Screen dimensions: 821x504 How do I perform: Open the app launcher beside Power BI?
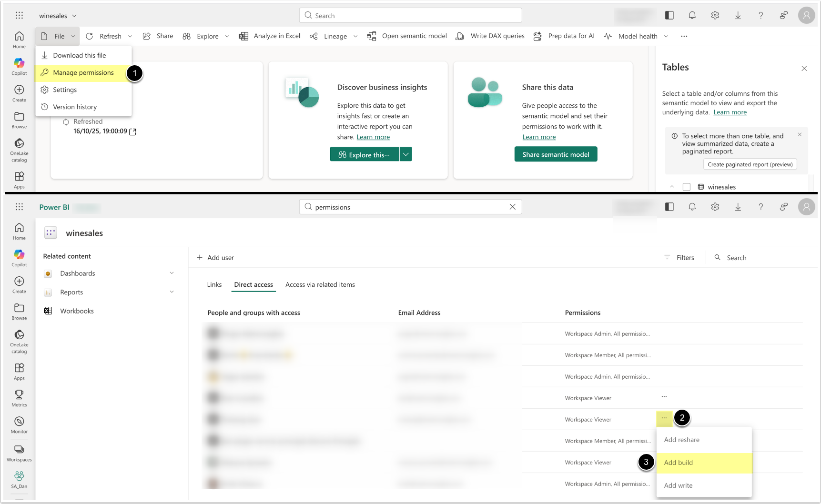tap(19, 207)
